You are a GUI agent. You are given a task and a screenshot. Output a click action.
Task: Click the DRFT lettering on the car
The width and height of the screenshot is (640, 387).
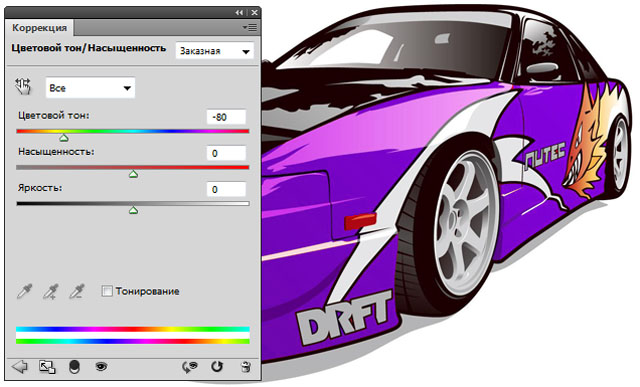coord(345,318)
